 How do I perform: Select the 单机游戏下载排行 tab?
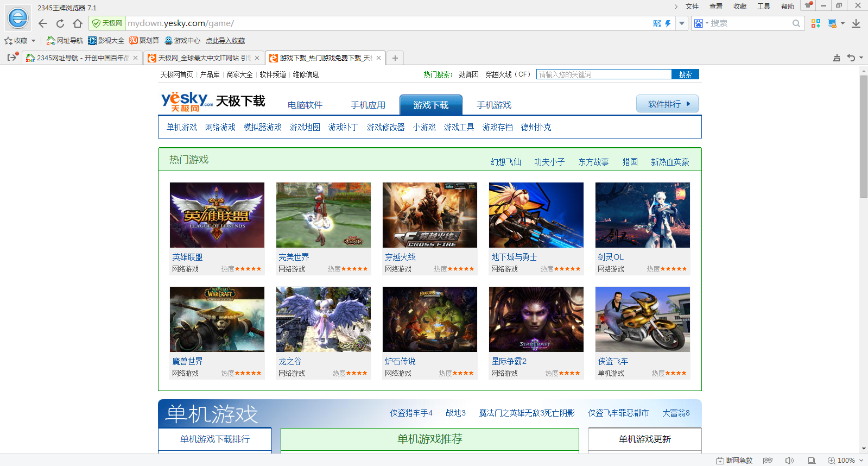[215, 439]
